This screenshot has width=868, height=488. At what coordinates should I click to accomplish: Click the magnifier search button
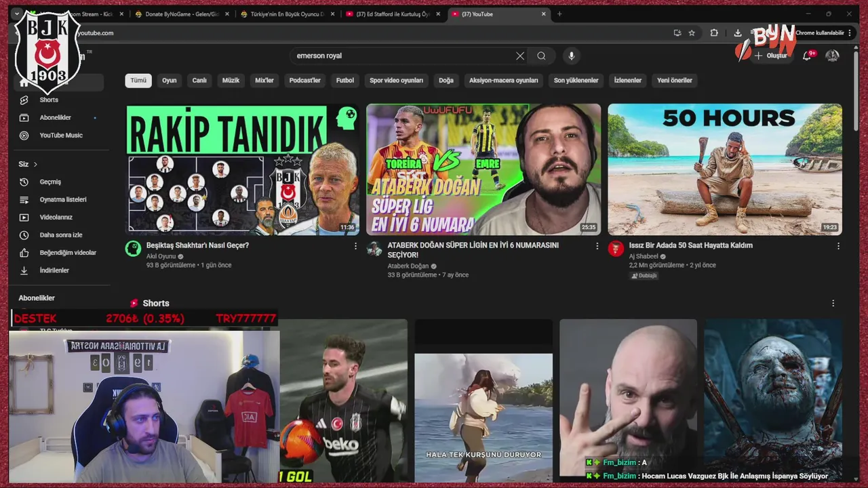point(541,56)
